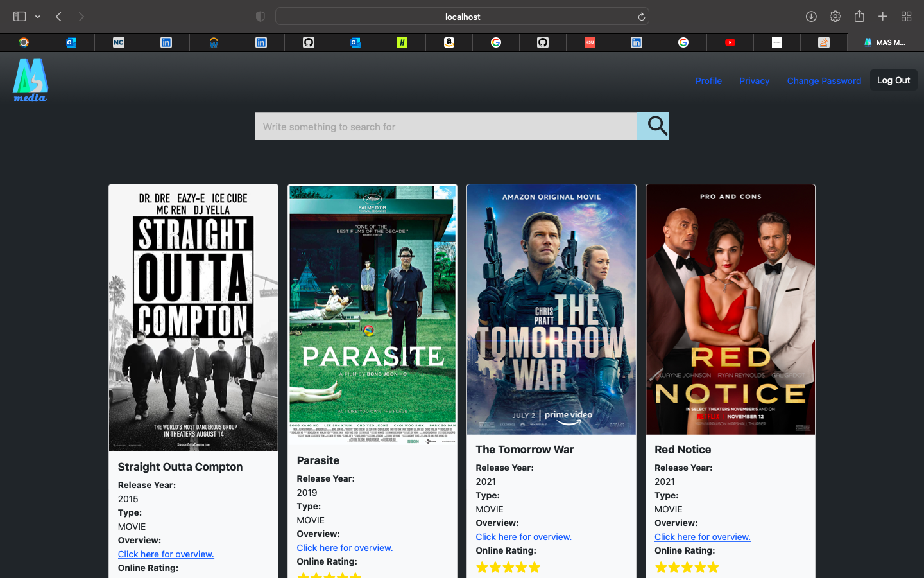Click the Red Notice star rating
The image size is (924, 578).
[687, 567]
